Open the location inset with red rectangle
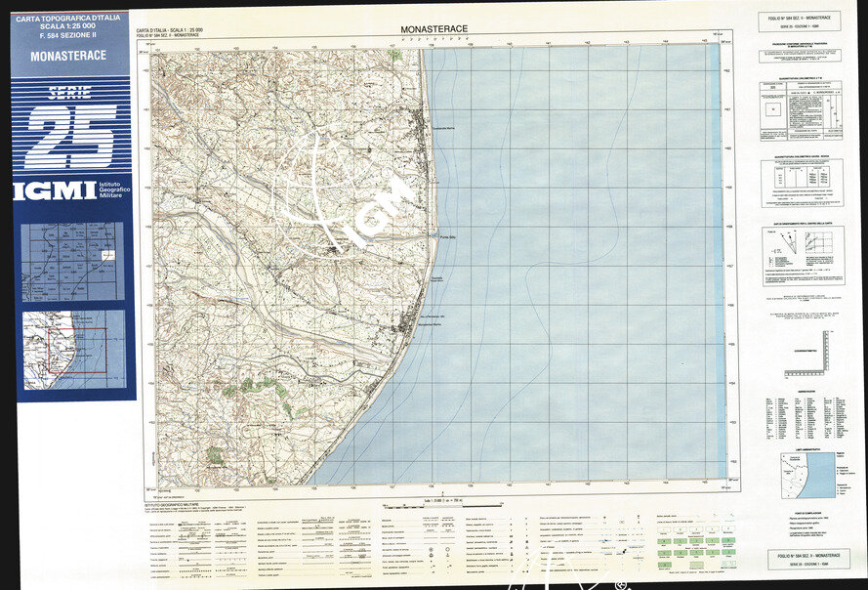 (x=73, y=349)
